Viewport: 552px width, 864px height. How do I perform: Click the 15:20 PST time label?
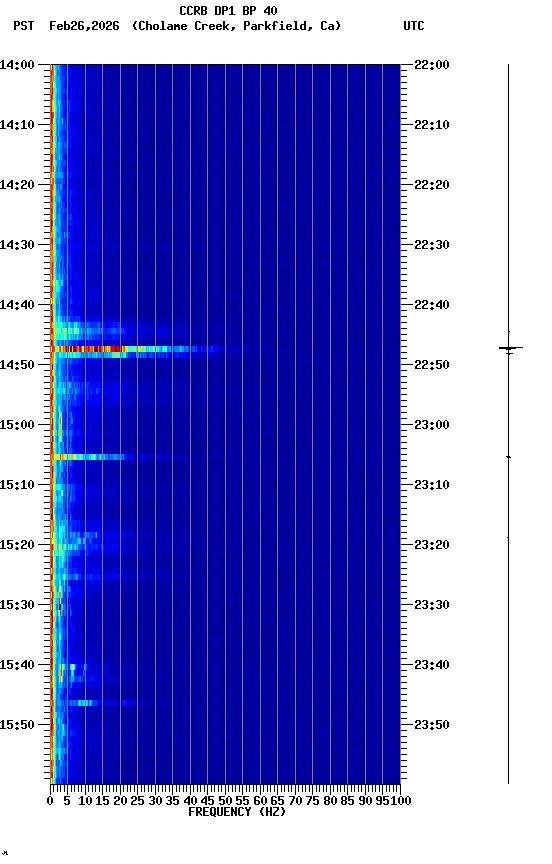tap(17, 546)
